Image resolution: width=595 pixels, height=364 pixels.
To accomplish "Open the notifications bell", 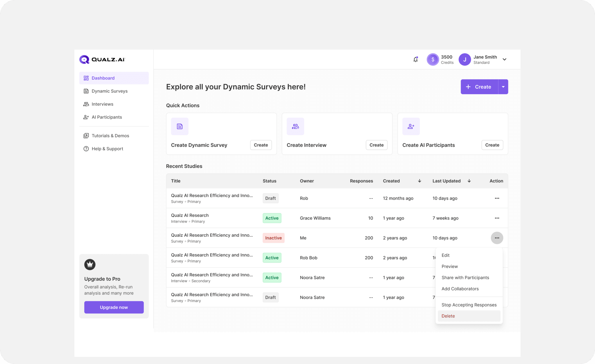I will 415,59.
